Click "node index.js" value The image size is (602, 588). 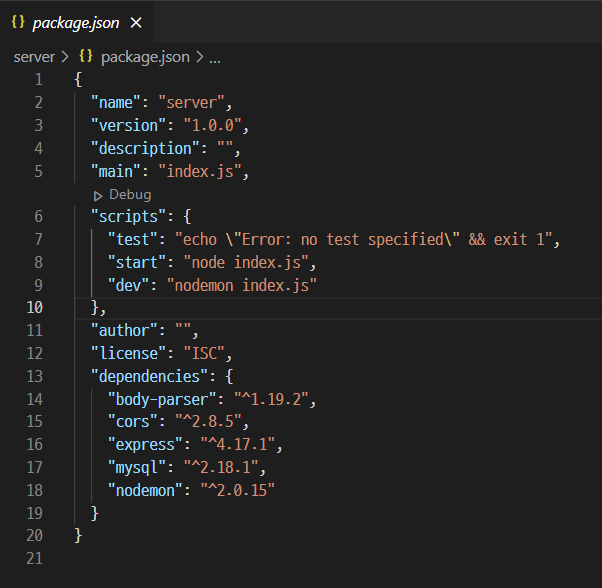246,263
